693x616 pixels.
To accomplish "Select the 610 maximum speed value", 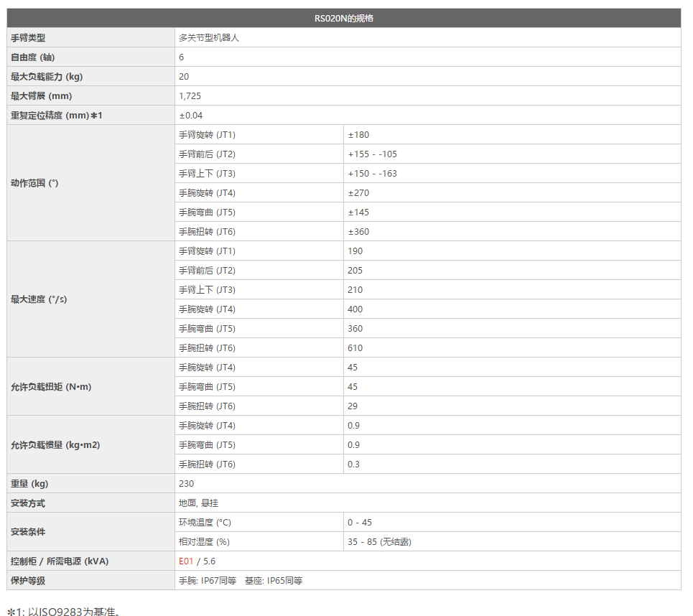I will coord(355,347).
